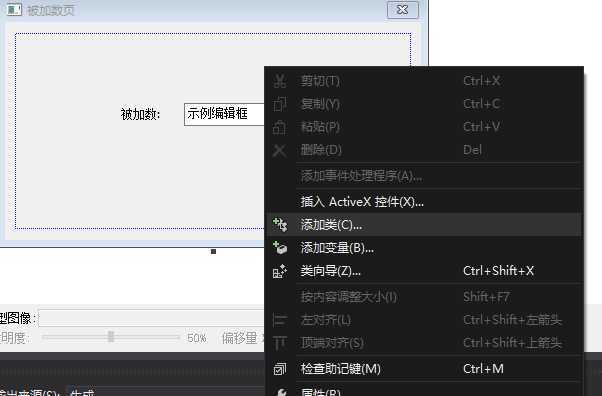602x396 pixels.
Task: Select 添加变量(B)... menu entry
Action: pos(424,248)
